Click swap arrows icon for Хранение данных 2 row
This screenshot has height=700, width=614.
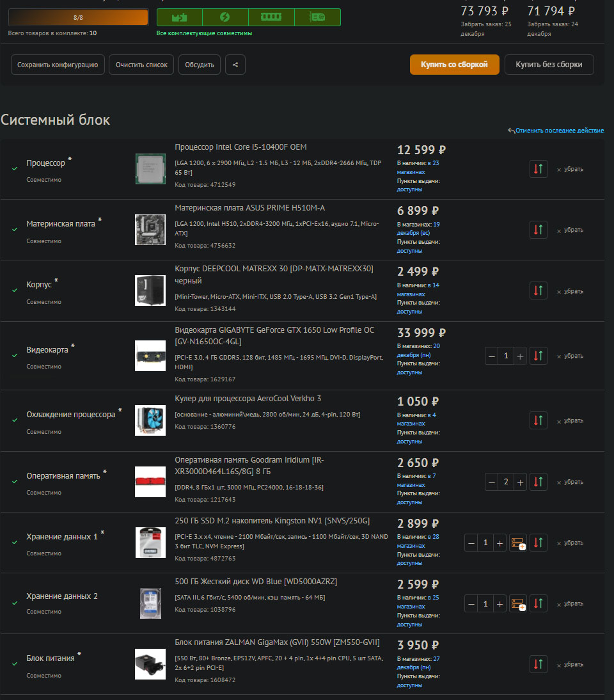click(x=538, y=603)
